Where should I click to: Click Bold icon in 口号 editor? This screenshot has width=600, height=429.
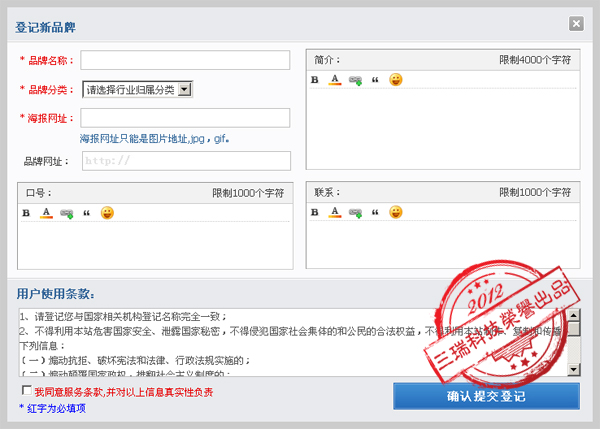pyautogui.click(x=26, y=213)
